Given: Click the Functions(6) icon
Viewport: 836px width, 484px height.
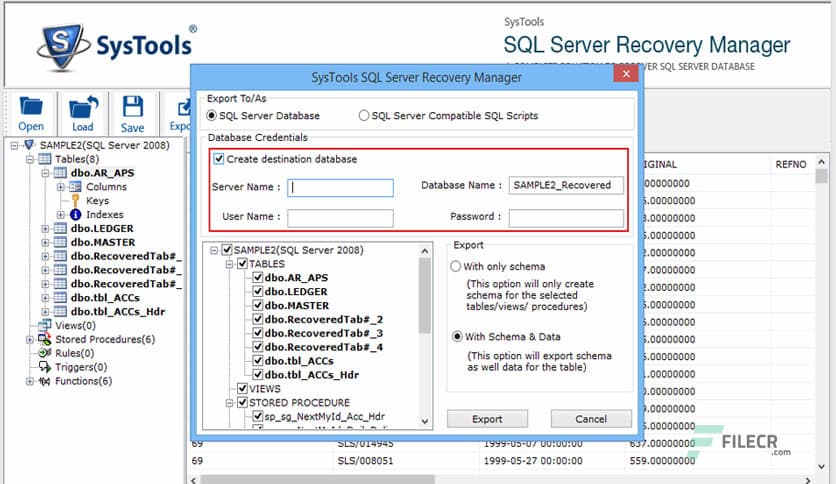Looking at the screenshot, I should [45, 381].
